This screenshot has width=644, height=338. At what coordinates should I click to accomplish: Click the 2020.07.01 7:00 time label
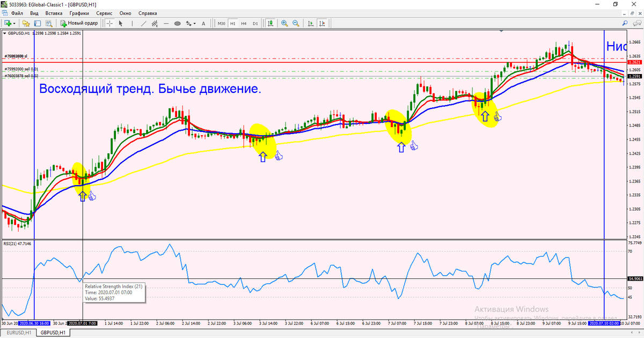tap(83, 324)
